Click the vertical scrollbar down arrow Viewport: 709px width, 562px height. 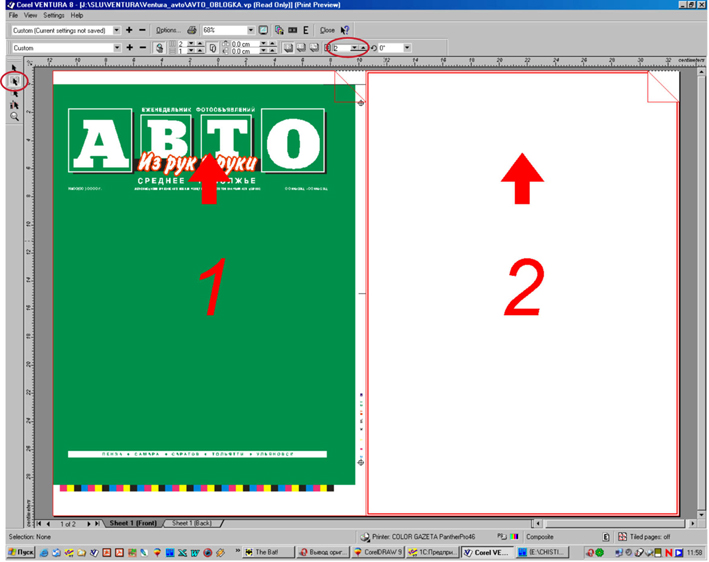(701, 515)
